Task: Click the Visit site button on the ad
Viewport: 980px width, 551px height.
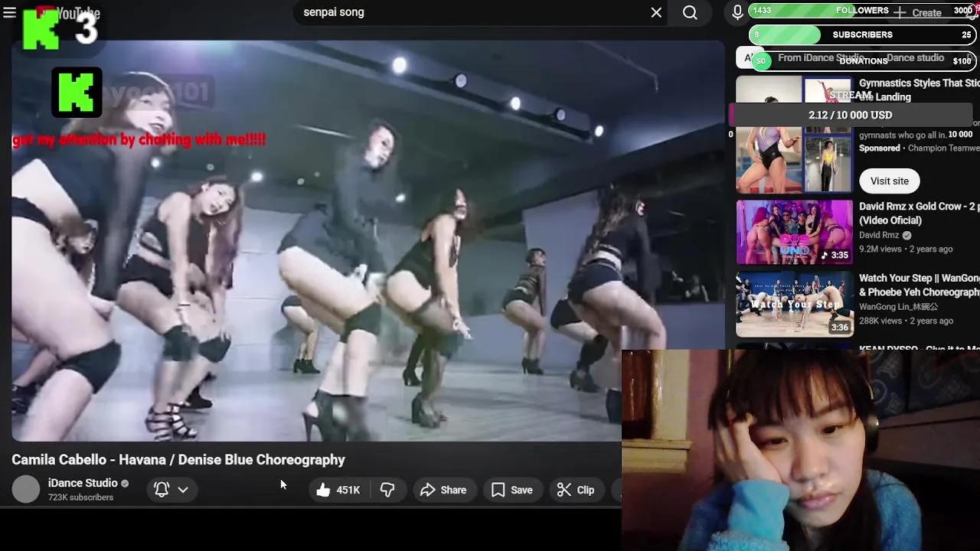Action: point(890,181)
